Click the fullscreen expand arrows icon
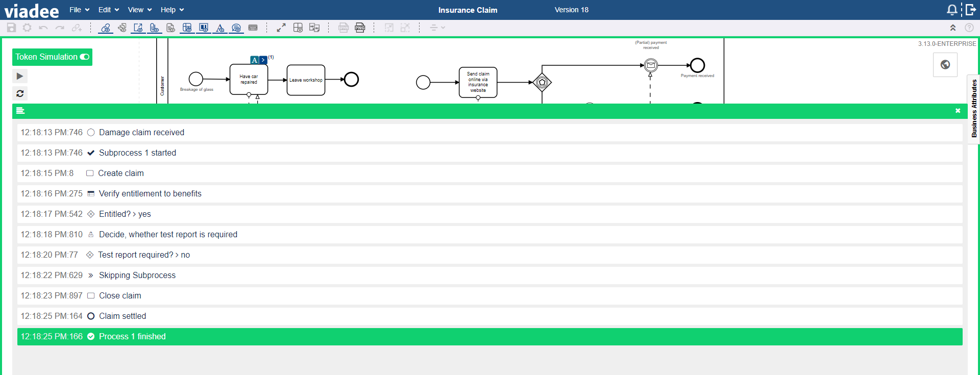This screenshot has width=980, height=375. (281, 28)
